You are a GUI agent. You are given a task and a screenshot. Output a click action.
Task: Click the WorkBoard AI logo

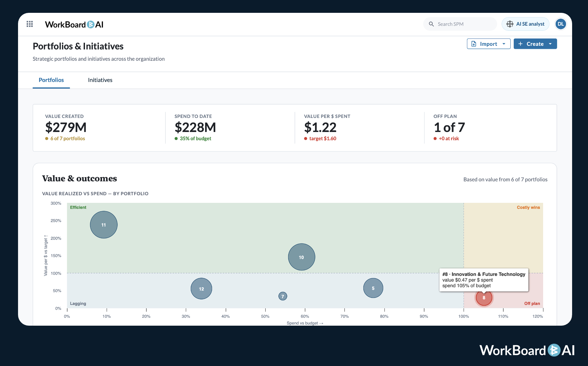[x=74, y=24]
